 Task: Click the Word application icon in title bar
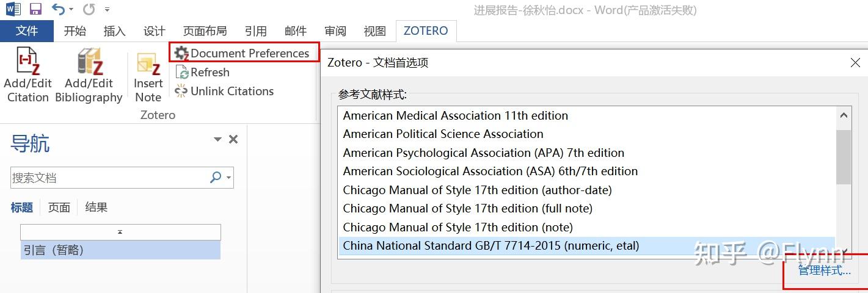[x=13, y=10]
